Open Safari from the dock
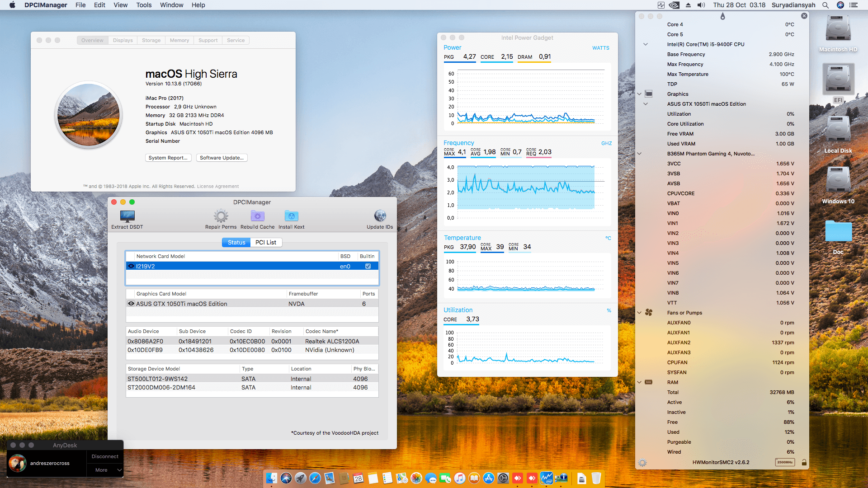 point(315,478)
